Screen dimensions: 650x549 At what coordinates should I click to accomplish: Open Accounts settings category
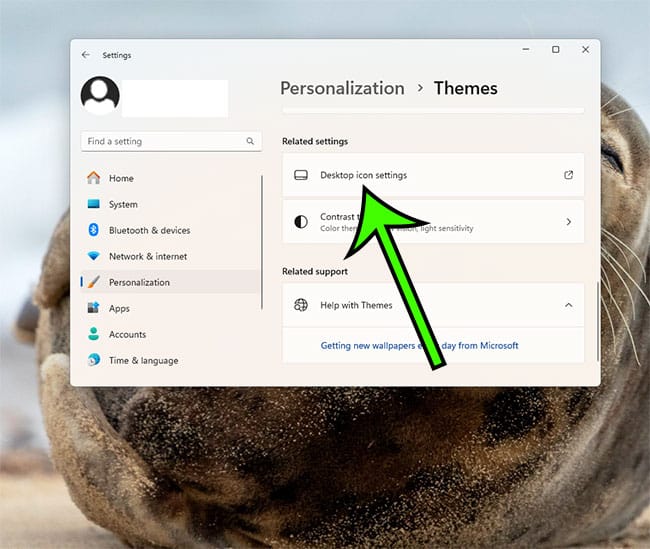coord(170,334)
